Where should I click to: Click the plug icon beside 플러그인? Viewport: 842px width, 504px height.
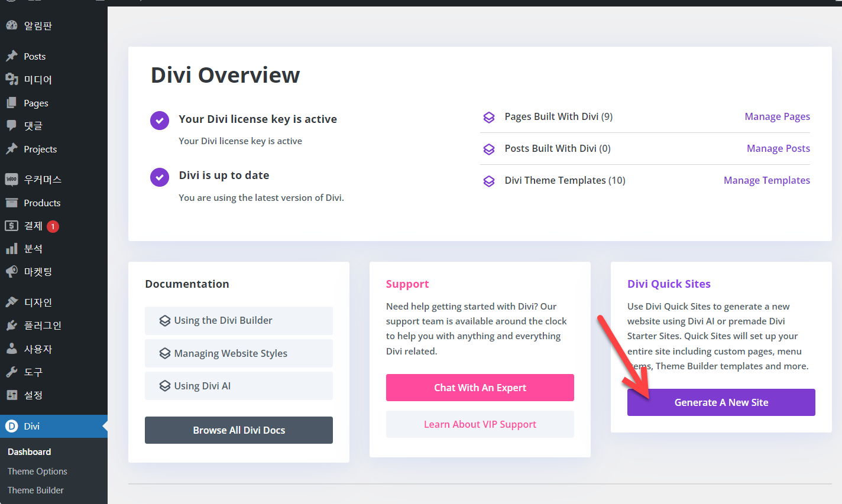coord(12,325)
